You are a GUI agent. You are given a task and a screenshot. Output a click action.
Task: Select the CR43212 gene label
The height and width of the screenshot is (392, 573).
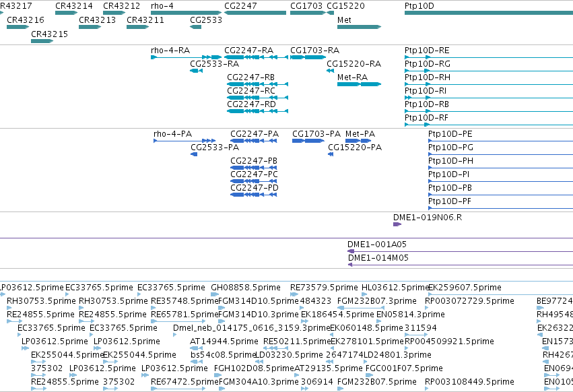pos(121,6)
